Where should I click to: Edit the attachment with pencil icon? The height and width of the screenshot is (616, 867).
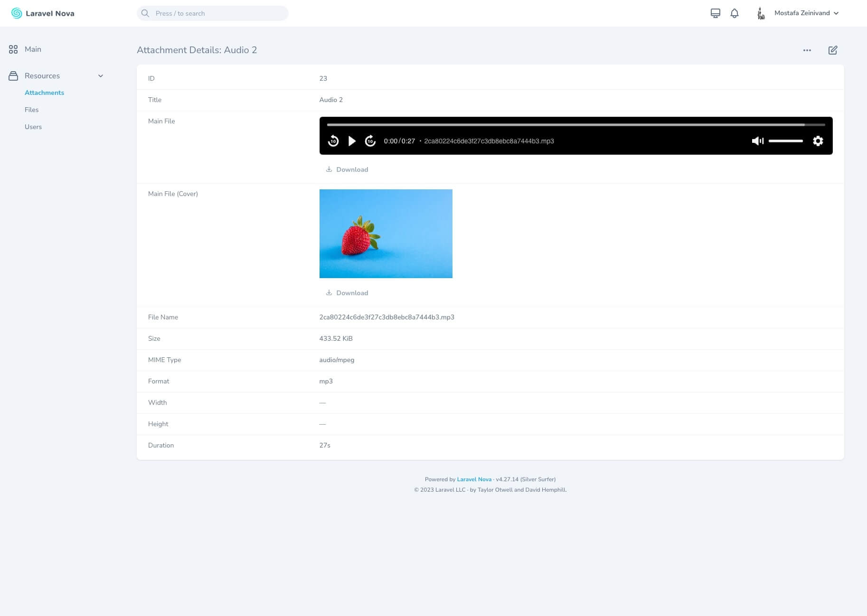pos(832,50)
